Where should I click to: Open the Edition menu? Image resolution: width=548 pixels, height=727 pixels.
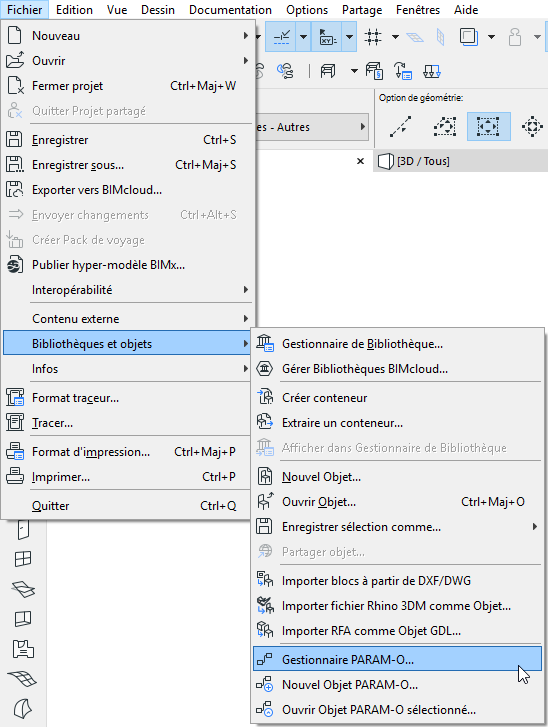[74, 10]
